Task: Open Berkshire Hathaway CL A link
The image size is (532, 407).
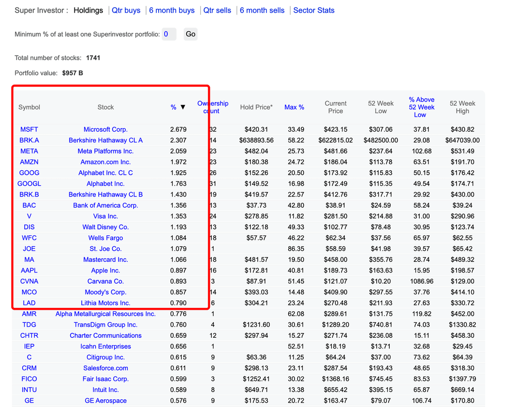Action: (x=105, y=140)
